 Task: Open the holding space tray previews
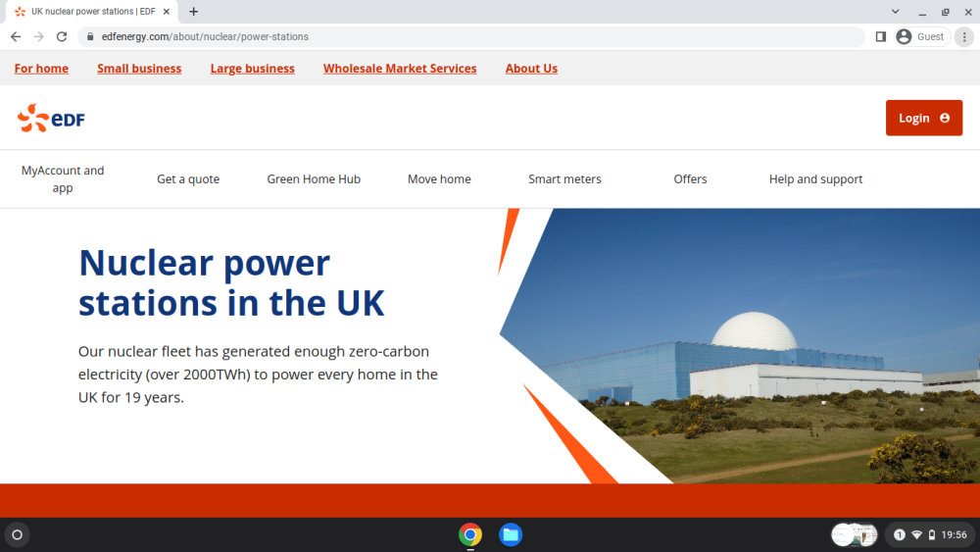coord(855,534)
